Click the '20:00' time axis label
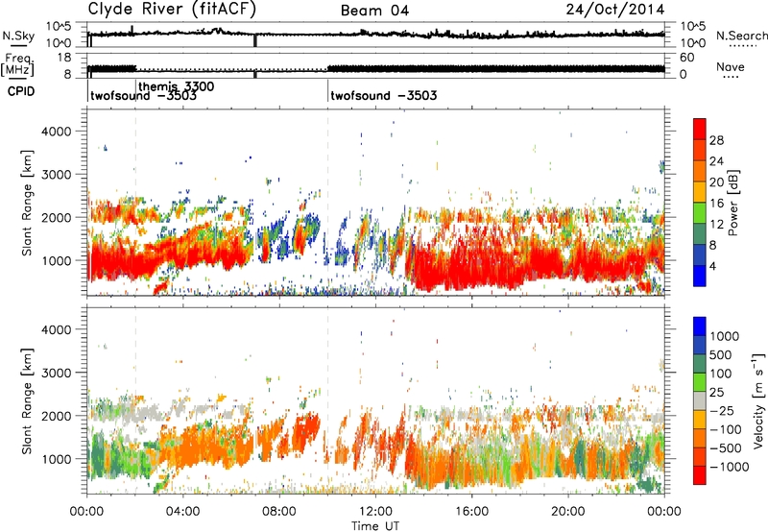 tap(568, 512)
